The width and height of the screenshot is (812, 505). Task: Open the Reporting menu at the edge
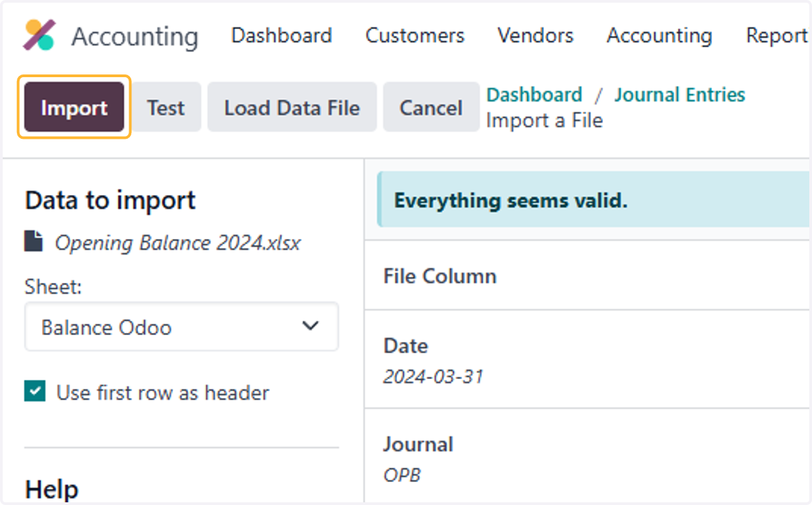pyautogui.click(x=777, y=35)
